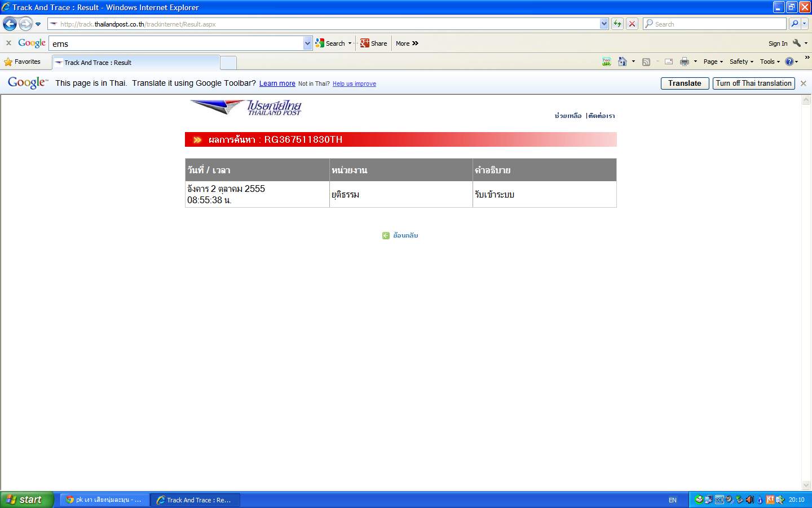The height and width of the screenshot is (508, 812).
Task: Click the Learn more link
Action: (277, 84)
